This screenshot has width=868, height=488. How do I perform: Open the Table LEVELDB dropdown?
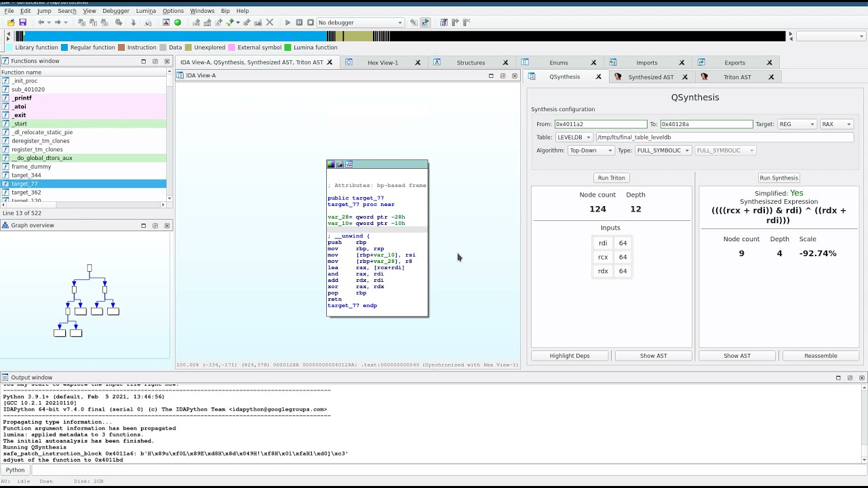(574, 137)
